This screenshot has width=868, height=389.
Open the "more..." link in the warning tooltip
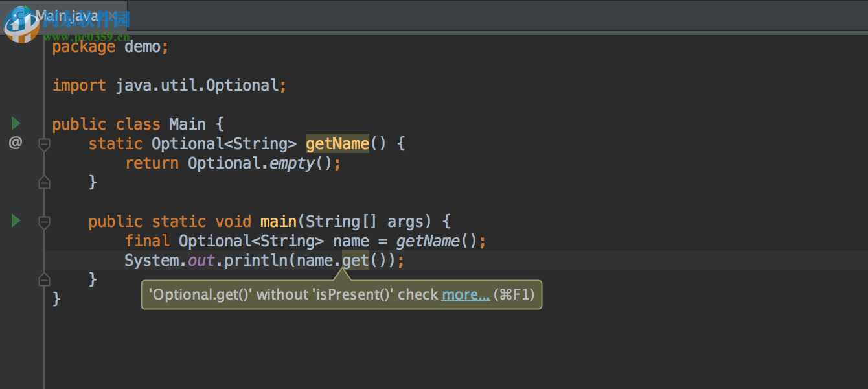[x=465, y=294]
